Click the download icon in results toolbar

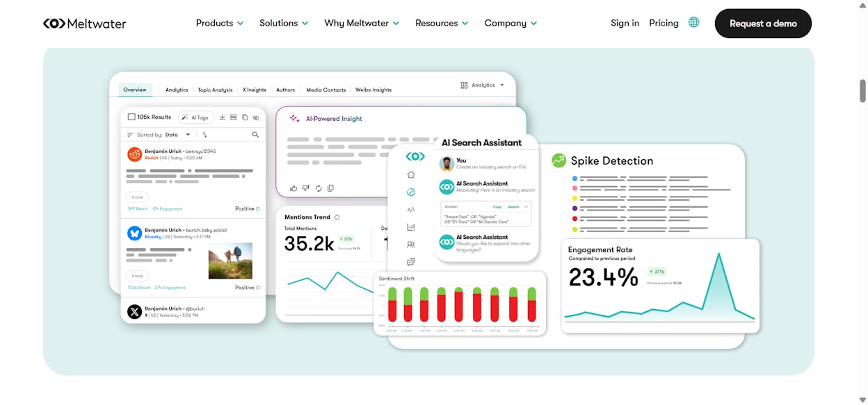tap(222, 117)
